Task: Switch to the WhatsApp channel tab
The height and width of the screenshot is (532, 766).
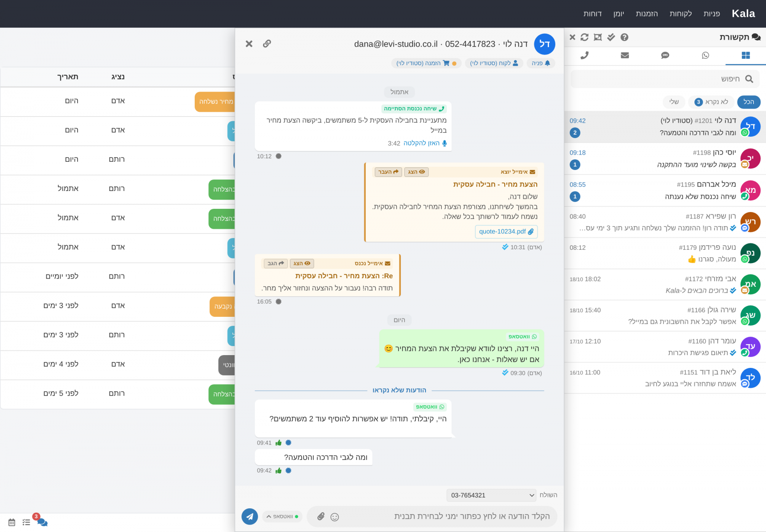Action: pos(705,55)
